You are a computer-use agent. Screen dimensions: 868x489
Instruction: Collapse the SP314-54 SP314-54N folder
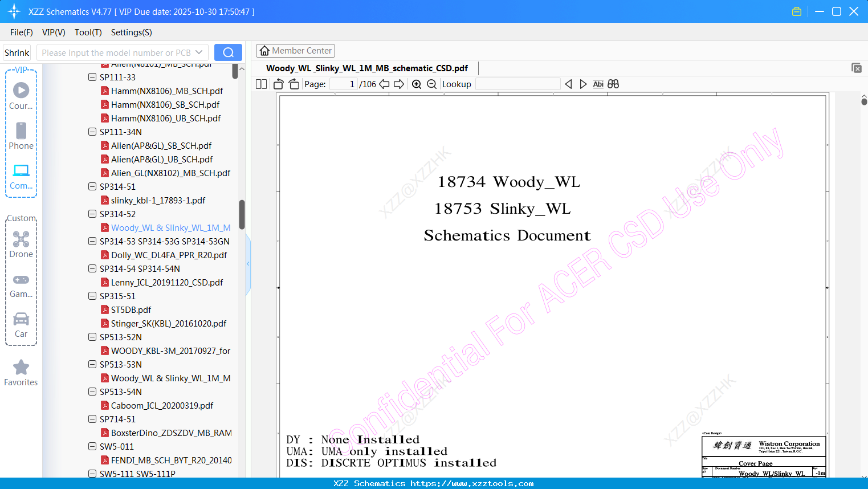(x=92, y=268)
